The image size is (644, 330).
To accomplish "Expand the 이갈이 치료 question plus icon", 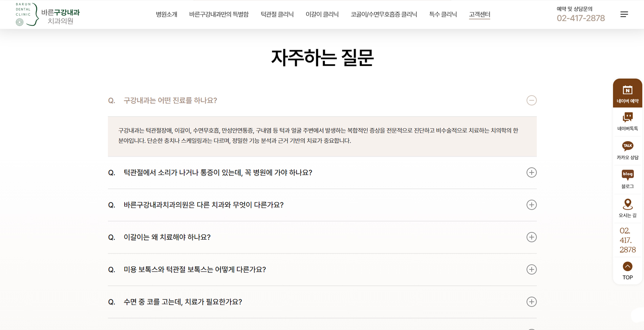I will coord(531,237).
